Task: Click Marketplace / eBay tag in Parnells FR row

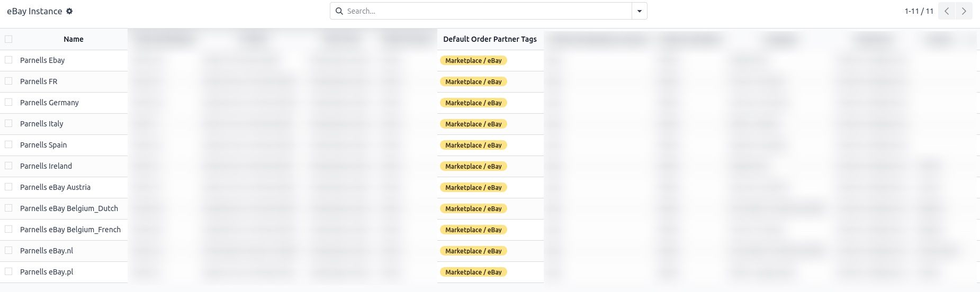Action: pos(473,81)
